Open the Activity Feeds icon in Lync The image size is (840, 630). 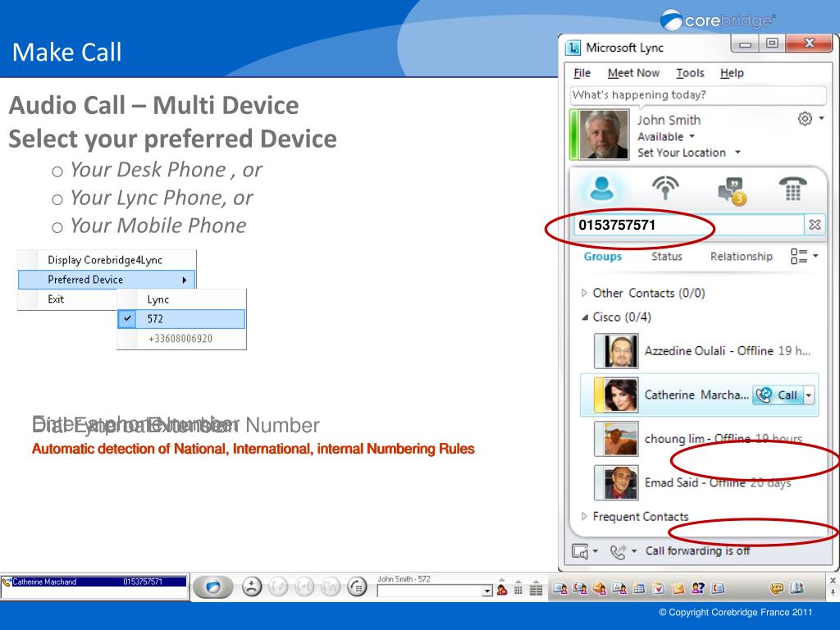(x=665, y=188)
